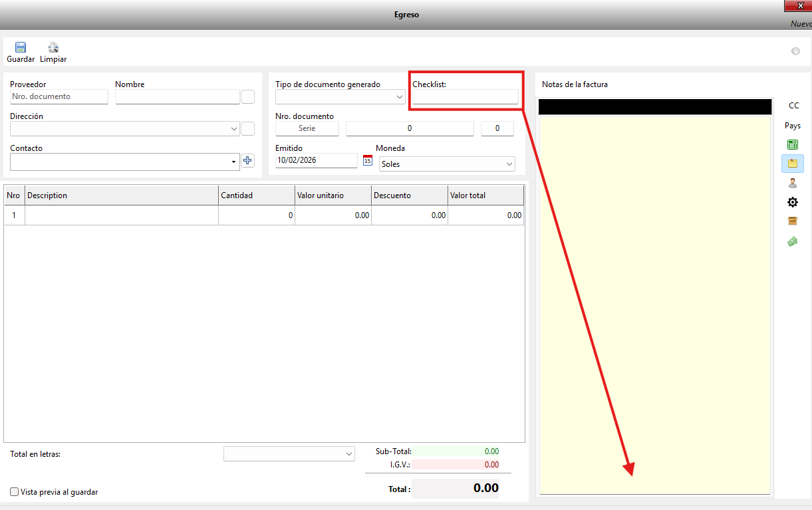Enable Vista previa al guardar checkbox
Image resolution: width=812 pixels, height=510 pixels.
click(x=15, y=492)
